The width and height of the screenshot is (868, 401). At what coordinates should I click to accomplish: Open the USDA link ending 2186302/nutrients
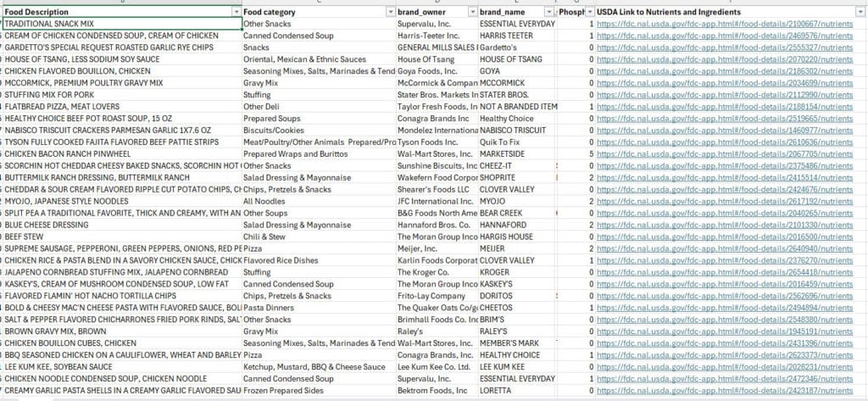pos(725,71)
